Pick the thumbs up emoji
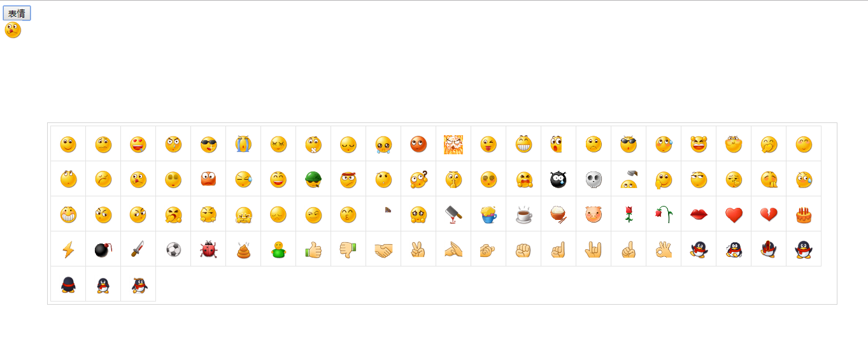The height and width of the screenshot is (350, 868). [x=313, y=249]
